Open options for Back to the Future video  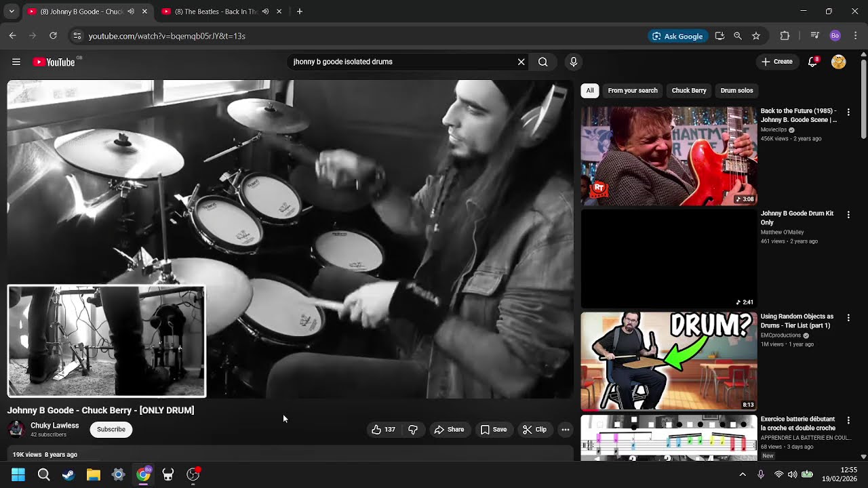tap(848, 112)
